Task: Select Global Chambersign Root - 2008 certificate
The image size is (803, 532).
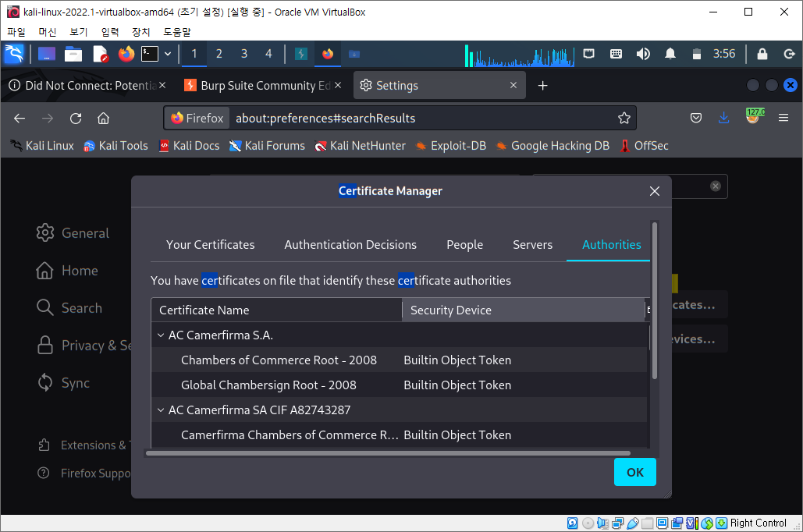Action: click(x=399, y=385)
